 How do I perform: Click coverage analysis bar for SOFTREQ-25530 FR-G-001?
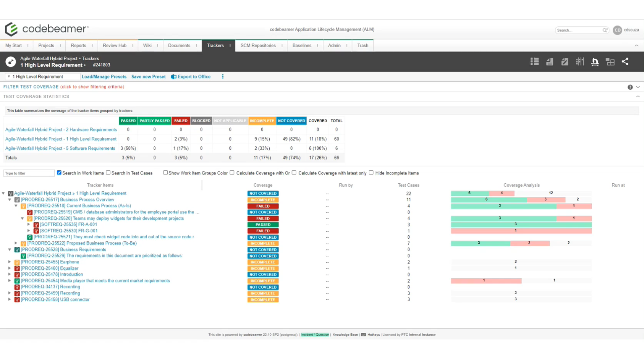pyautogui.click(x=521, y=231)
